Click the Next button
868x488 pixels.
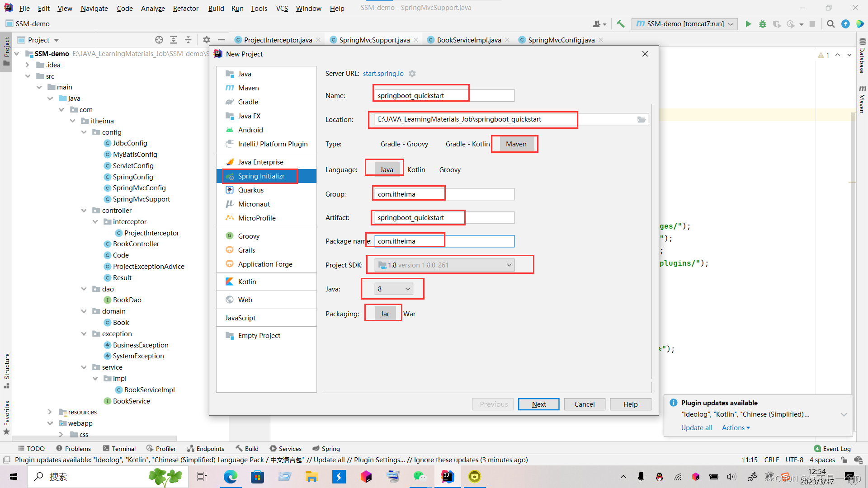pos(538,404)
